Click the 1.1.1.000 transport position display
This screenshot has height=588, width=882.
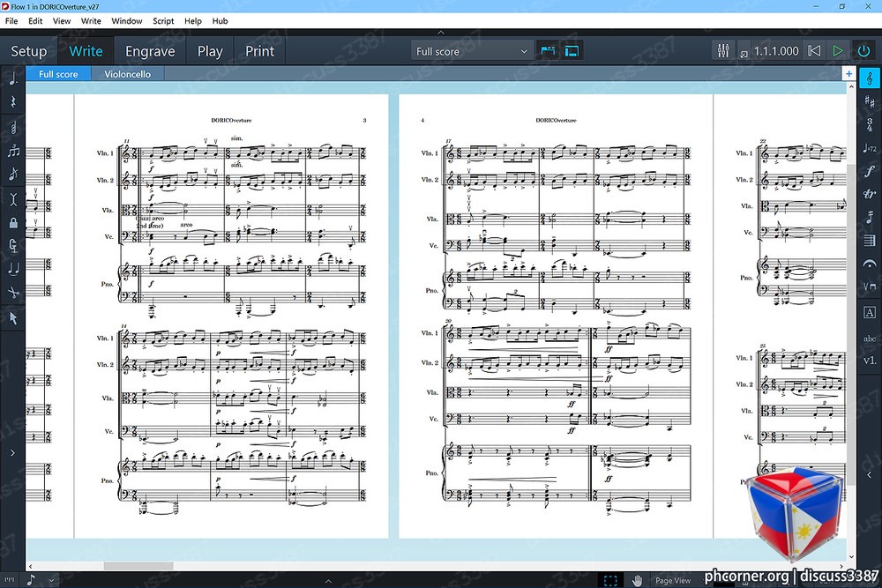[776, 51]
